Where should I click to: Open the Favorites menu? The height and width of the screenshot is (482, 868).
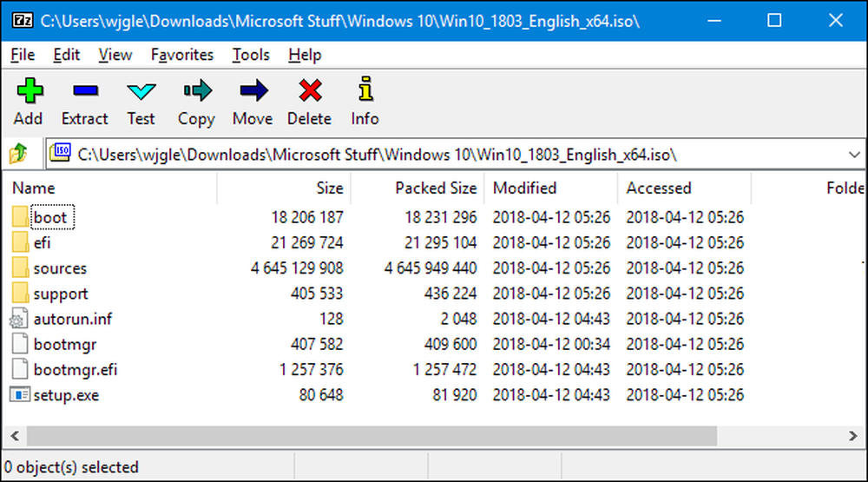[x=182, y=55]
